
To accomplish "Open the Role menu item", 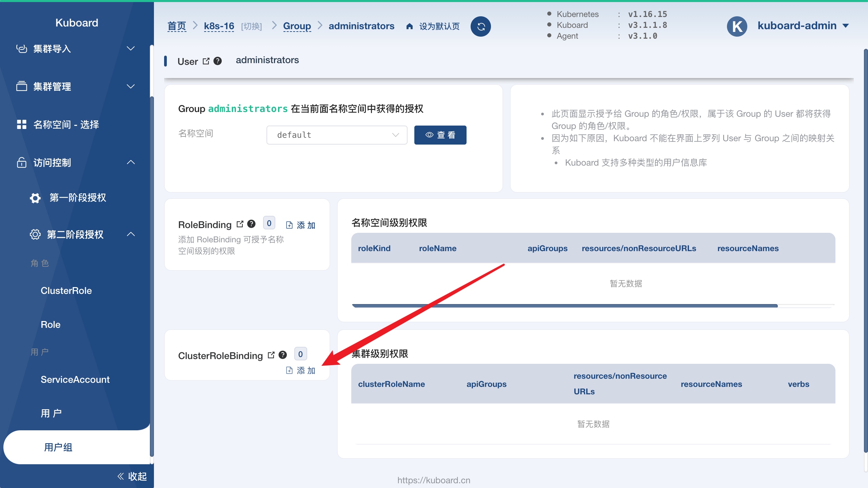I will point(51,324).
